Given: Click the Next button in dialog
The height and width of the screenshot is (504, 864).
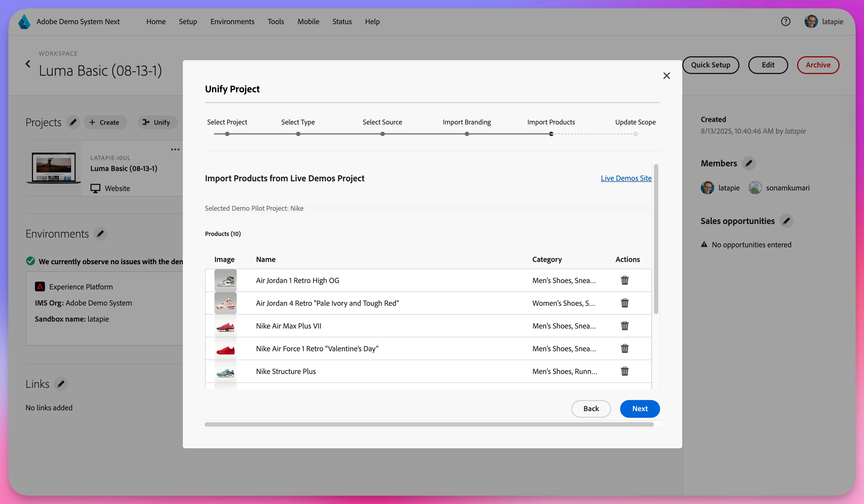Looking at the screenshot, I should (640, 408).
